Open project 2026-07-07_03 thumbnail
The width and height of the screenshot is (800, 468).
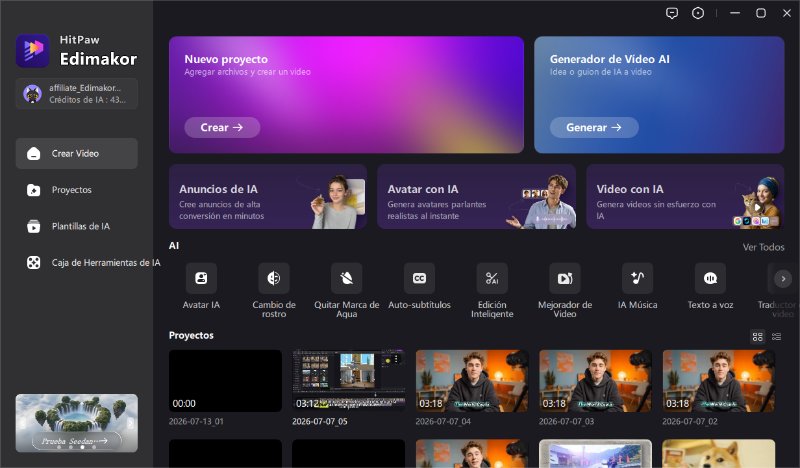pos(596,381)
